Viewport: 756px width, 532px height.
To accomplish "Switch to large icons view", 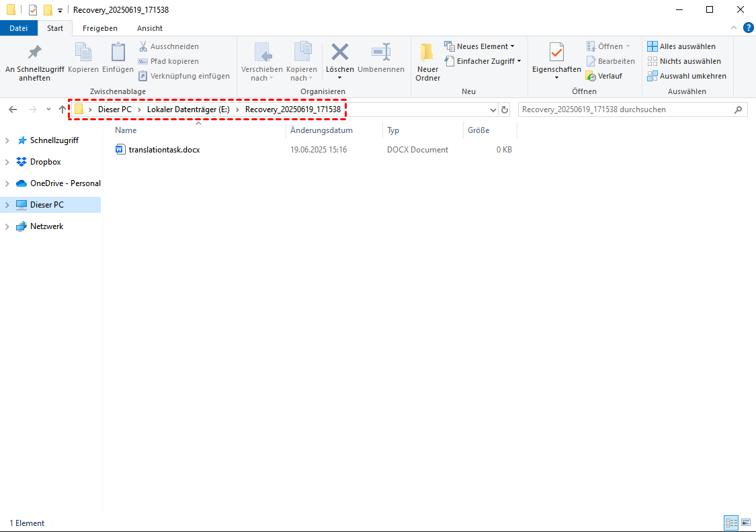I will coord(746,523).
